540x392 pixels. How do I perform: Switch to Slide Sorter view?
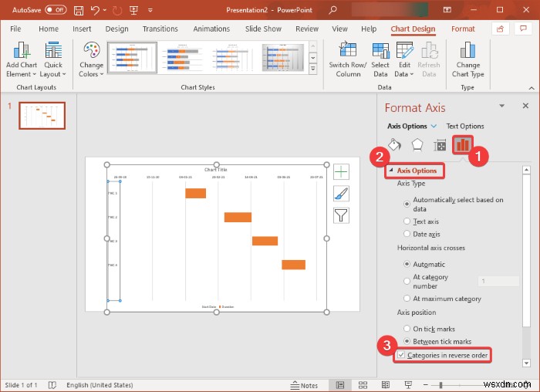[x=363, y=385]
